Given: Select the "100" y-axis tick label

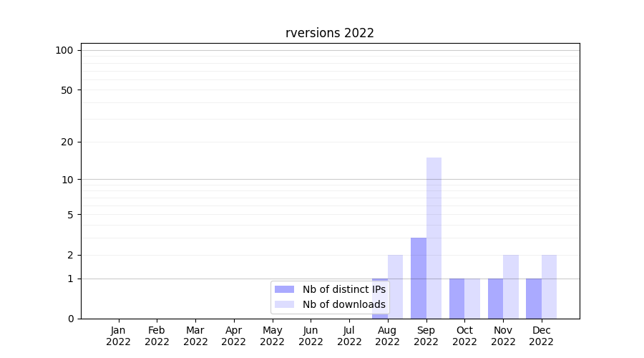Looking at the screenshot, I should (64, 50).
